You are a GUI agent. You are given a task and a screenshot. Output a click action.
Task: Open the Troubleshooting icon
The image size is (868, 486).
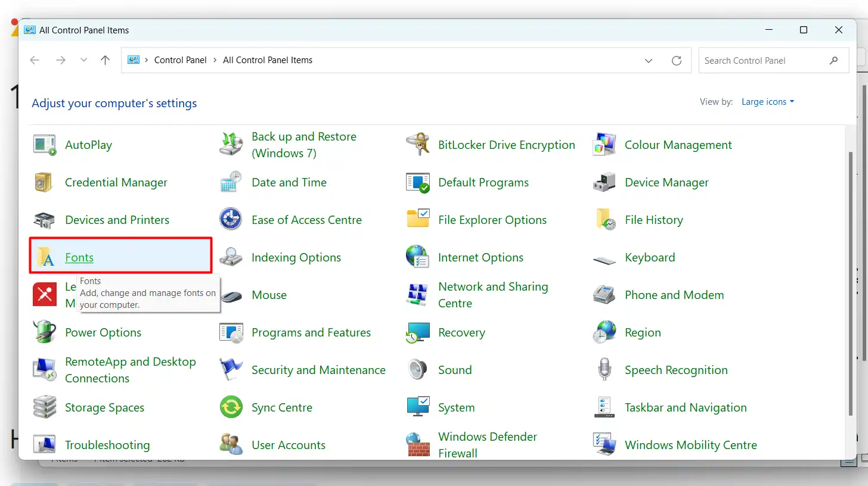(45, 445)
